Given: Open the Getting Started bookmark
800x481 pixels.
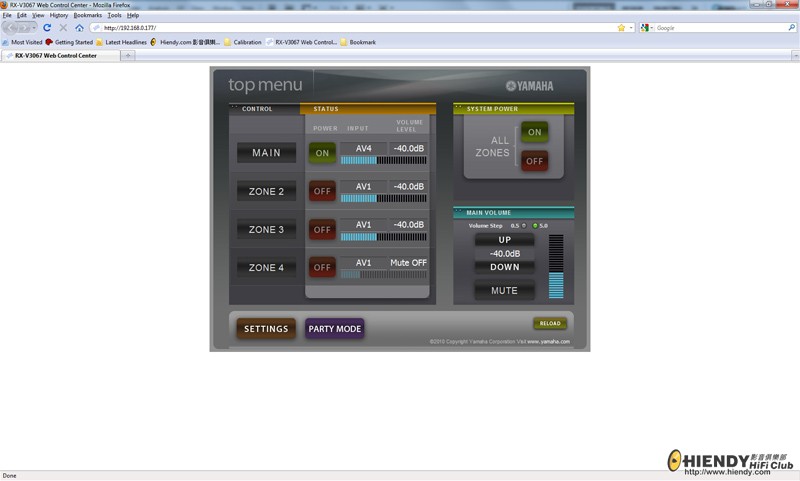Looking at the screenshot, I should (x=69, y=42).
